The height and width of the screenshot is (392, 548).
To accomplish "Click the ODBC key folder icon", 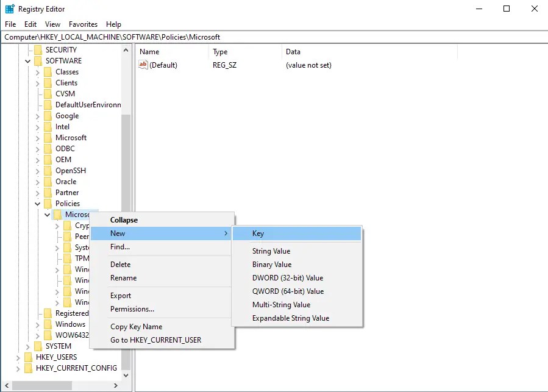I will coord(49,148).
